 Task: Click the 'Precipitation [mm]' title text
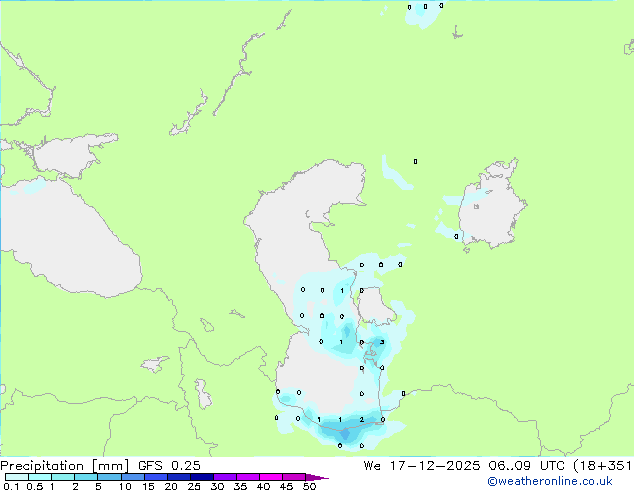pos(65,466)
